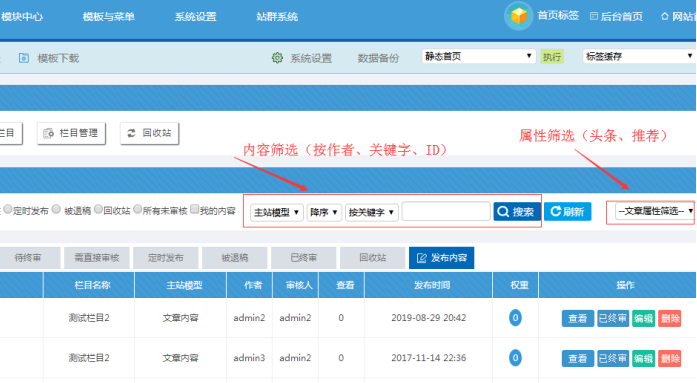This screenshot has height=383, width=697.
Task: Click the green 执行 button
Action: pos(552,57)
